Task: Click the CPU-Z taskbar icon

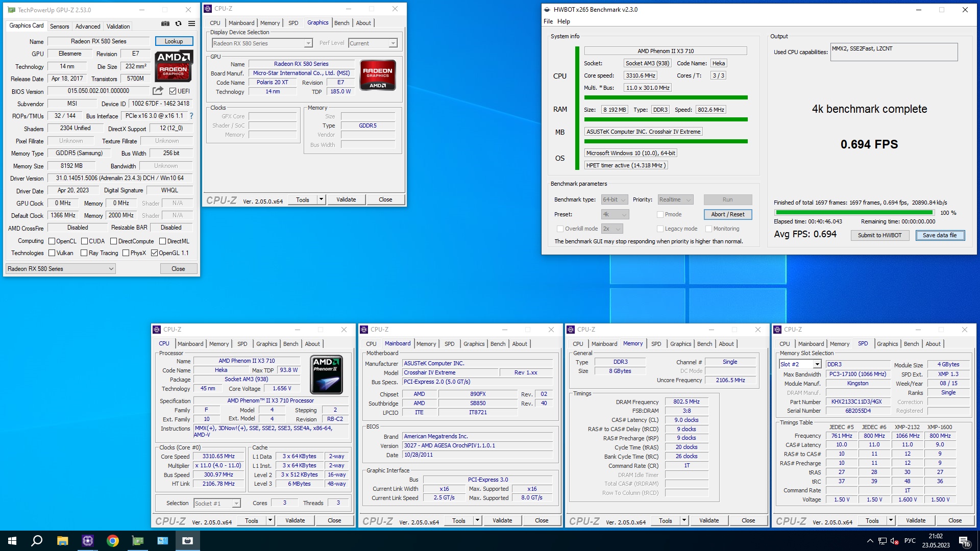Action: pyautogui.click(x=87, y=541)
